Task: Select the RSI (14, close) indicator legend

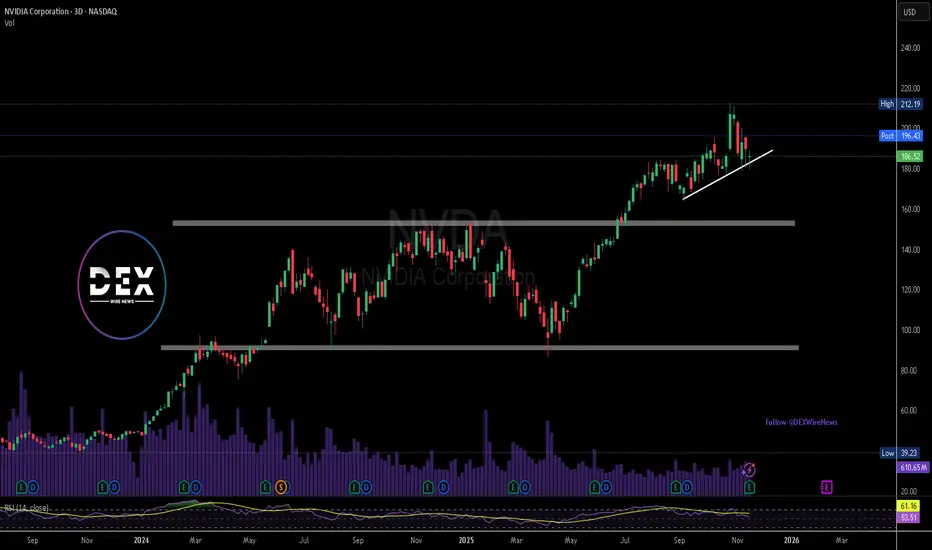Action: point(27,508)
